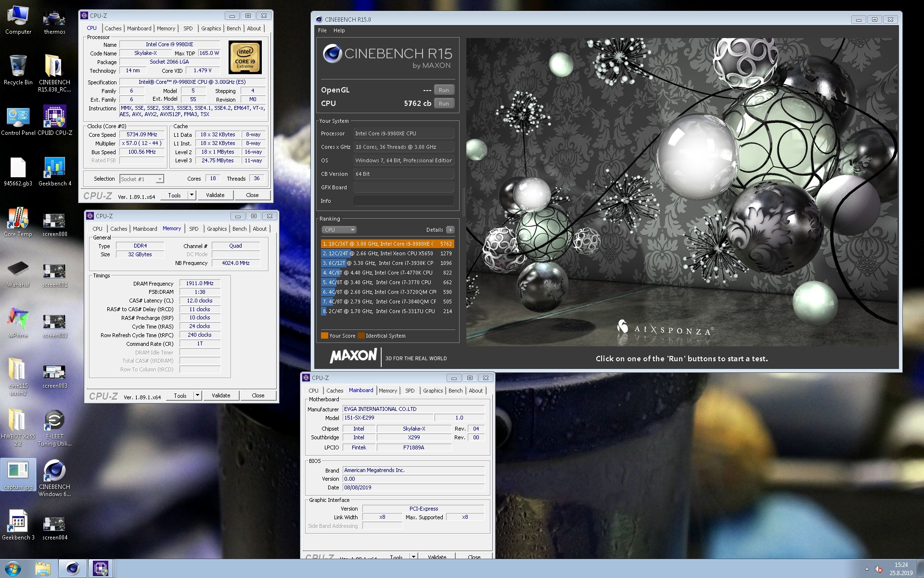
Task: Expand ranking Details arrow
Action: pos(450,230)
